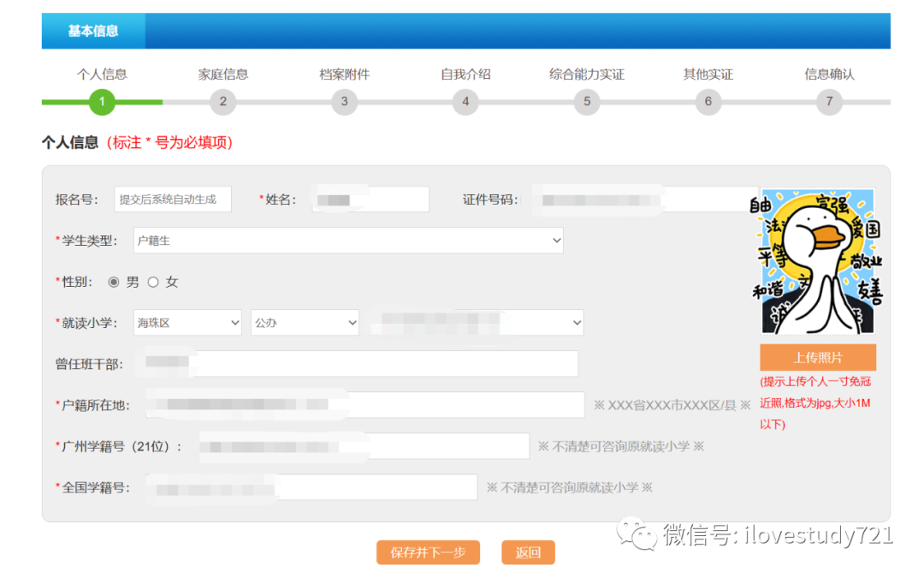Click step 4 自我介绍 circle indicator

[x=465, y=101]
